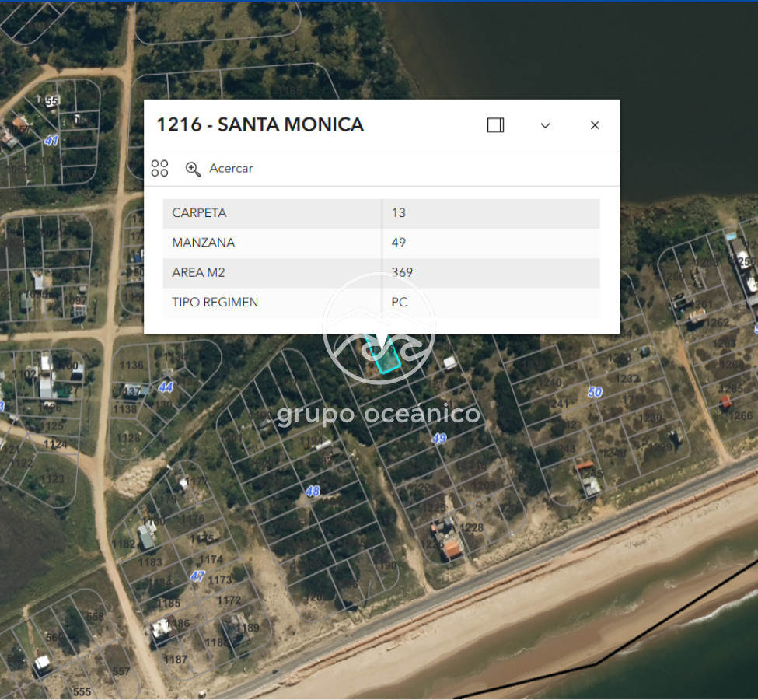This screenshot has width=758, height=700.
Task: Click parcel 1241 on the map
Action: (x=557, y=404)
